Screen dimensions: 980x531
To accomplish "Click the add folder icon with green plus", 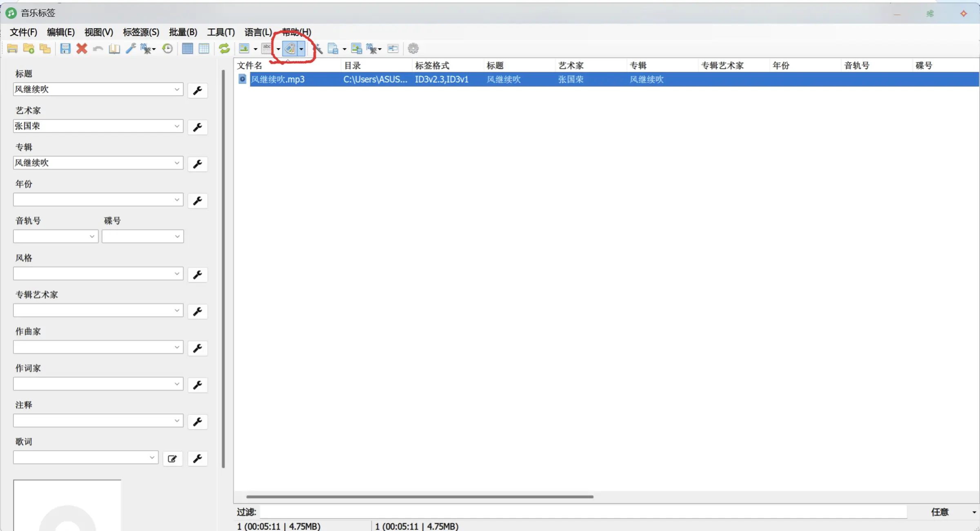I will [29, 49].
